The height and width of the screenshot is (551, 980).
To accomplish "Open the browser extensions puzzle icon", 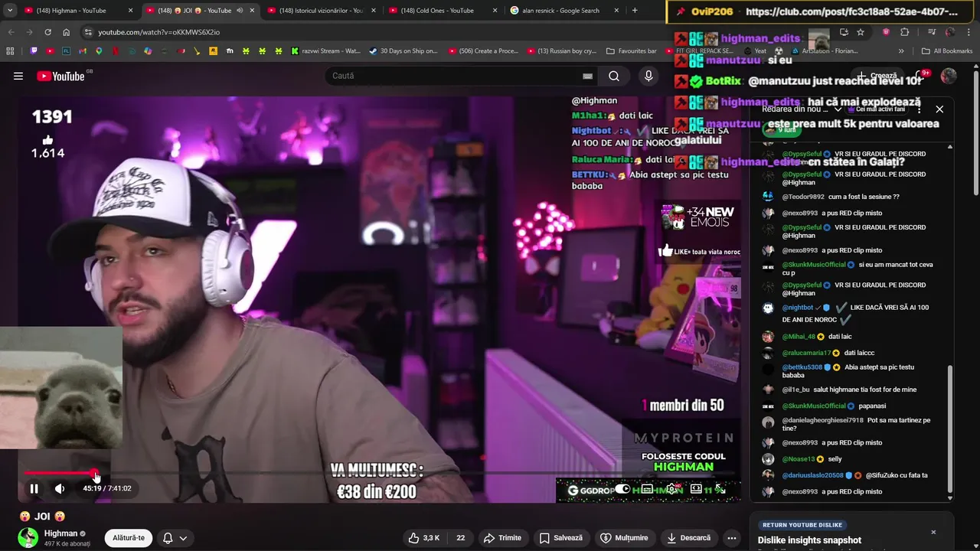I will 904,32.
